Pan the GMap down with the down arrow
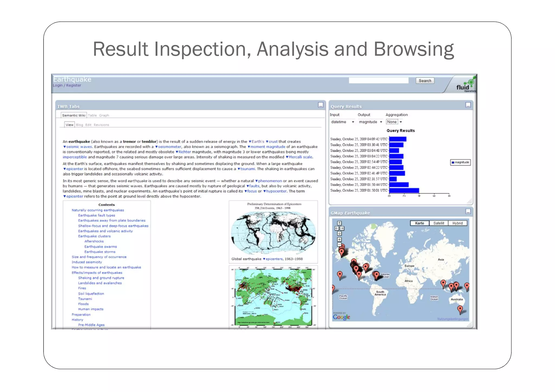Viewport: 555px width, 392px height. pos(339,234)
